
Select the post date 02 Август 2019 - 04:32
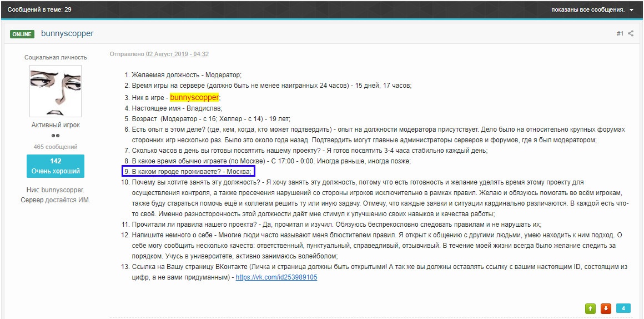click(178, 54)
